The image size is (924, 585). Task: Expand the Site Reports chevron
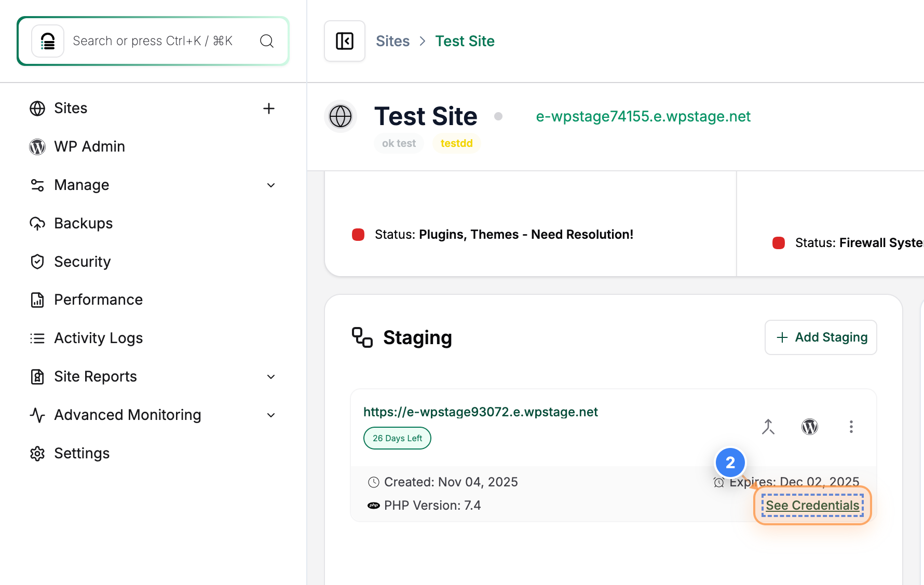point(271,377)
